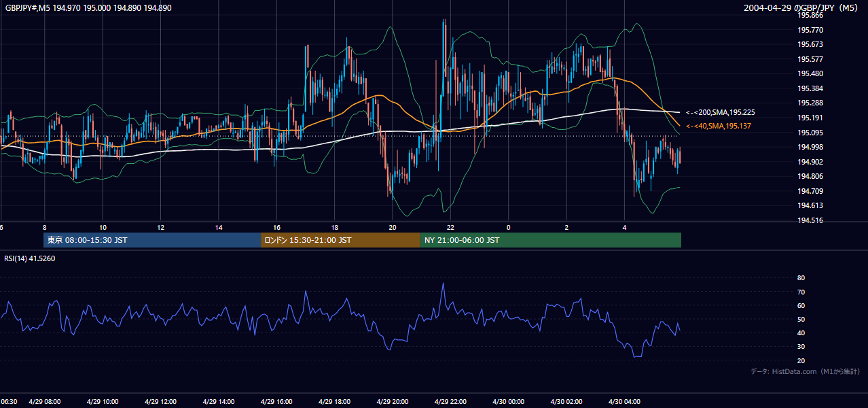Image resolution: width=868 pixels, height=408 pixels.
Task: Click price axis value 195.191
Action: pos(810,118)
